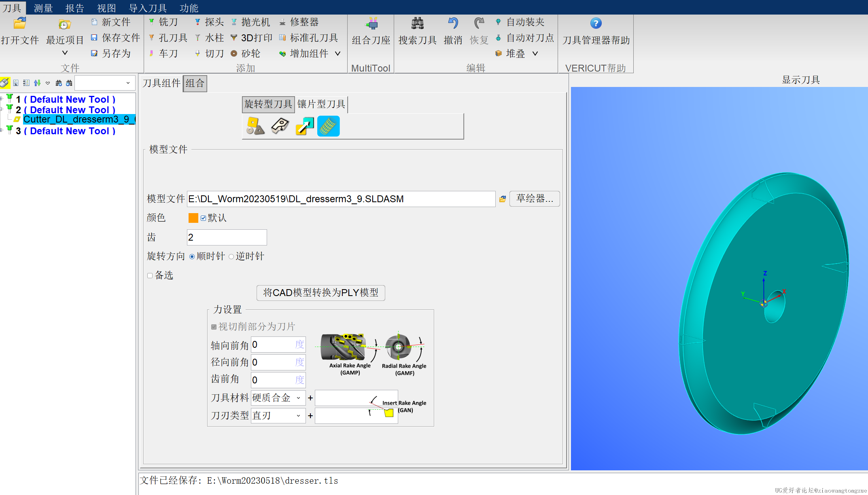Image resolution: width=868 pixels, height=495 pixels.
Task: Click the blue-green sort arrows icon
Action: point(37,83)
